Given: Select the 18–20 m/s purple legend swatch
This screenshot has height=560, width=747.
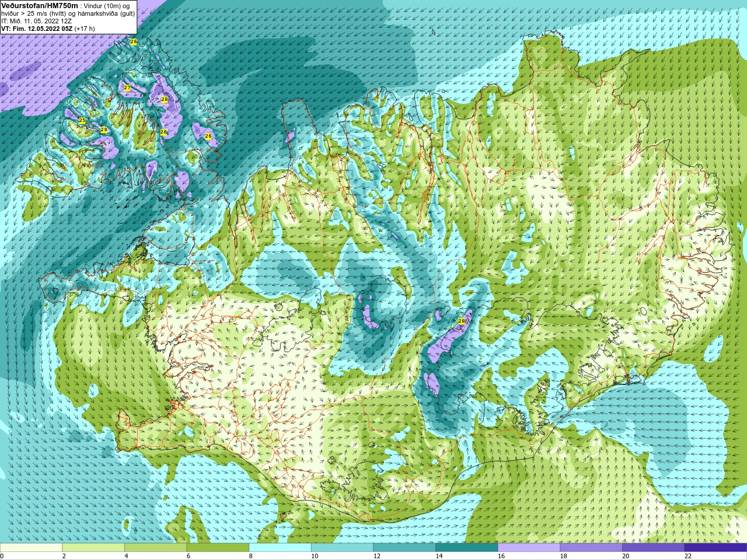Looking at the screenshot, I should click(591, 548).
